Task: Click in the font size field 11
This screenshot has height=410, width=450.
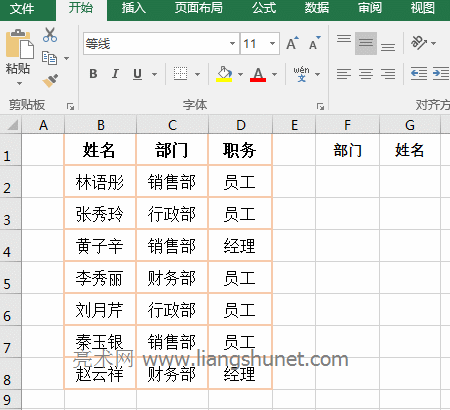Action: coord(254,43)
